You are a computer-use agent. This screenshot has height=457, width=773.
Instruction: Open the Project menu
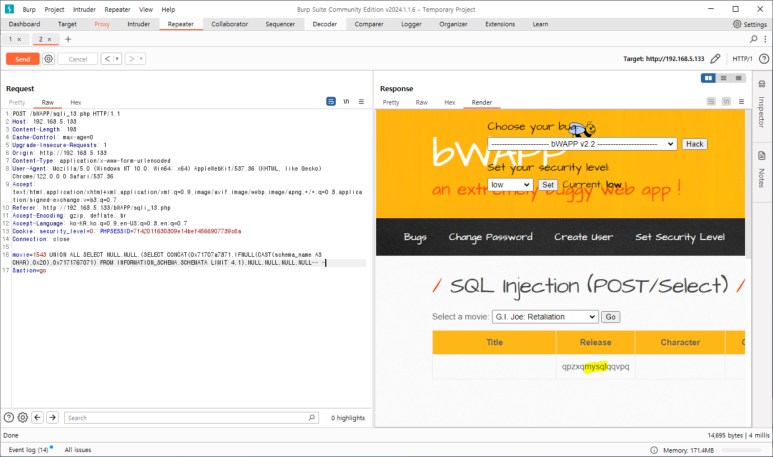54,9
